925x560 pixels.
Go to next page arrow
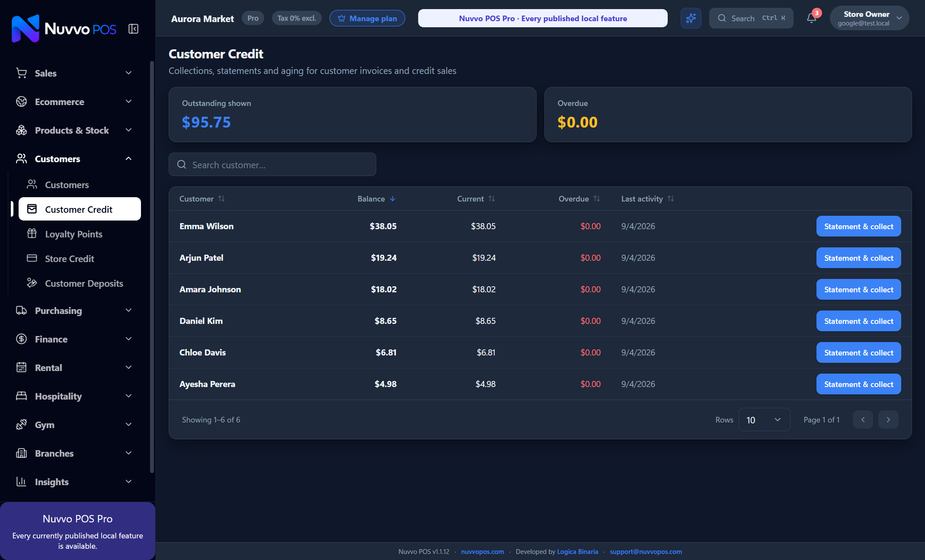pyautogui.click(x=888, y=419)
